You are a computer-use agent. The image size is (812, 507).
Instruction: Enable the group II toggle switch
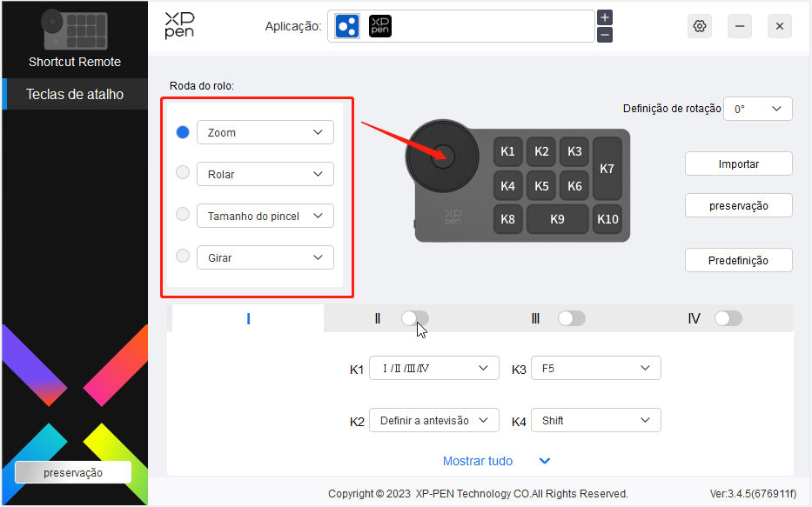point(415,319)
